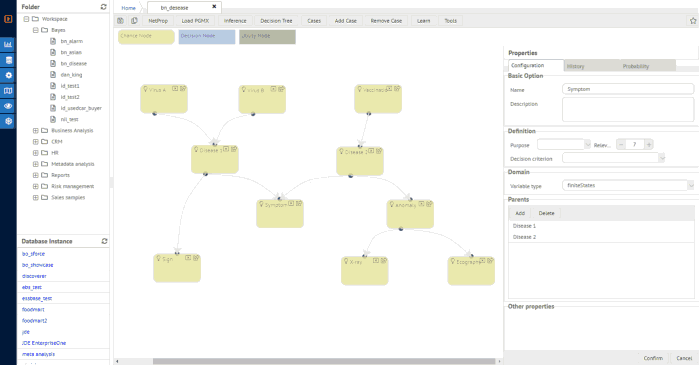700x365 pixels.
Task: Click the bar chart icon in left sidebar
Action: [x=8, y=45]
